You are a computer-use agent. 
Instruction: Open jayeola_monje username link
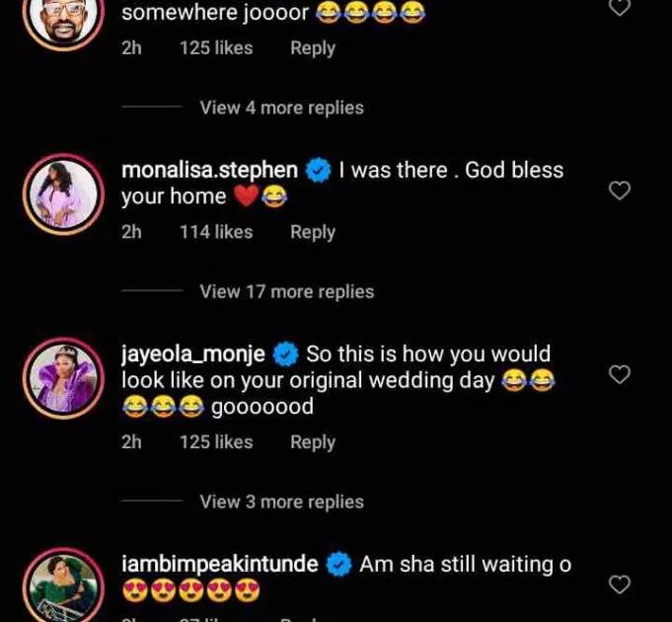(x=193, y=353)
